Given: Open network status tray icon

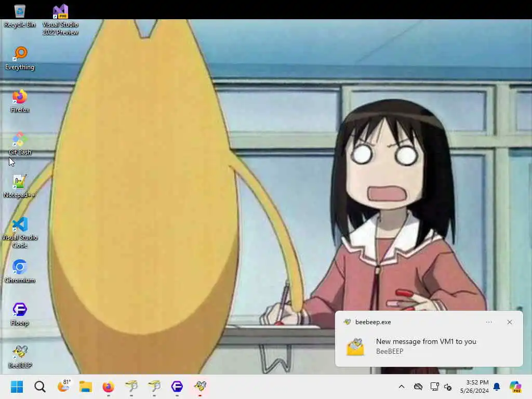Looking at the screenshot, I should pos(434,387).
